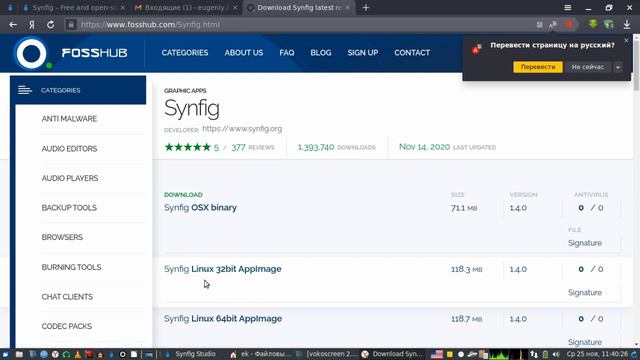This screenshot has height=360, width=640.
Task: Toggle the sidebar CATEGORIES hamburger icon
Action: click(25, 90)
